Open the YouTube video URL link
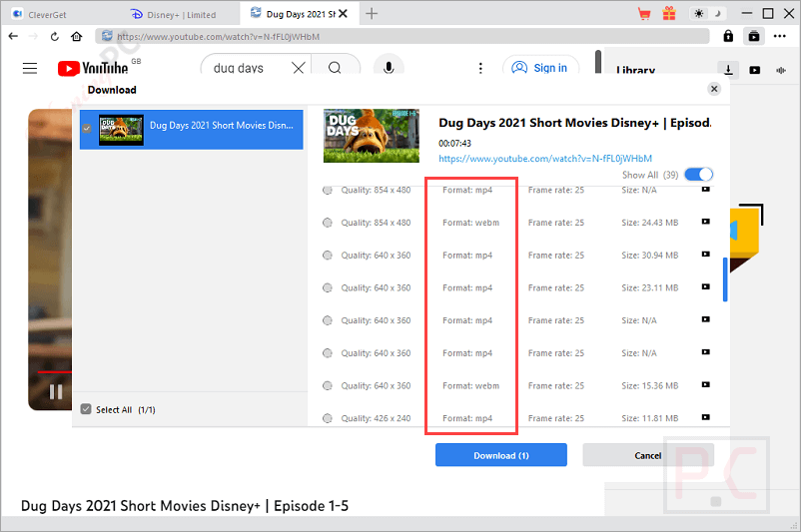Image resolution: width=801 pixels, height=532 pixels. [544, 159]
